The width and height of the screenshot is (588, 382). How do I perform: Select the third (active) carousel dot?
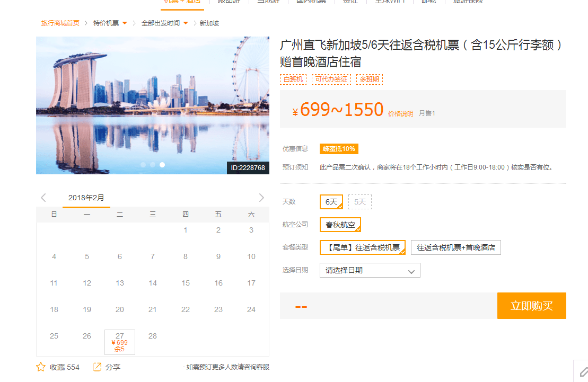point(162,165)
